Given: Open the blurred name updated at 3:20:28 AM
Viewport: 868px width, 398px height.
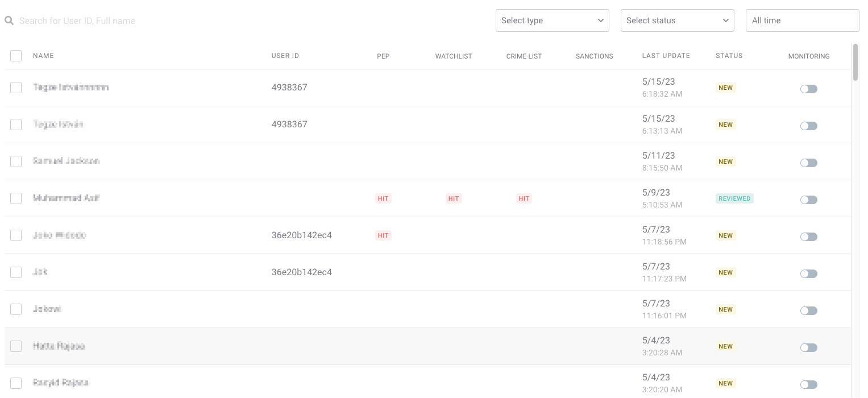Looking at the screenshot, I should [x=59, y=346].
